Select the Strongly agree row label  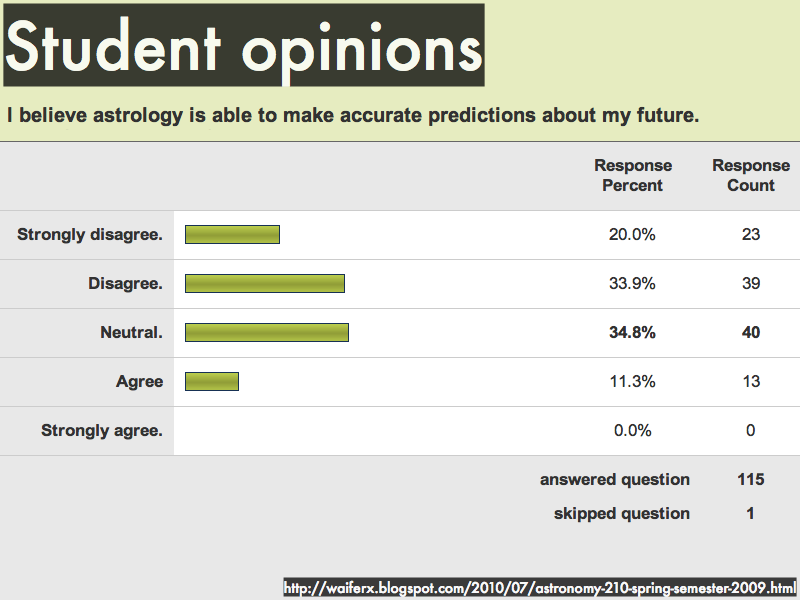102,431
